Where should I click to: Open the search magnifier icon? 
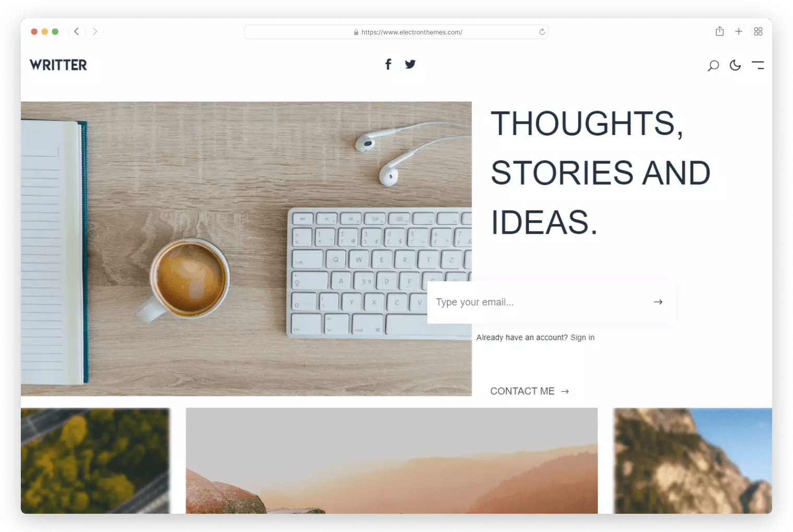pyautogui.click(x=713, y=66)
